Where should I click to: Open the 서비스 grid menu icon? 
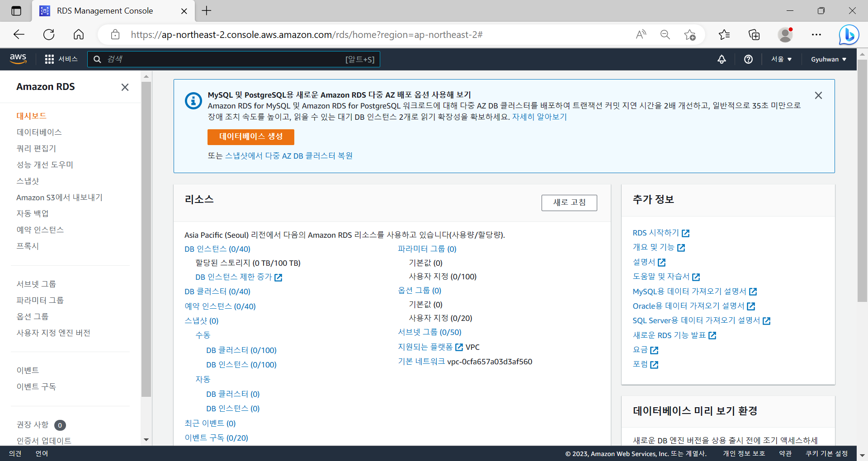click(x=49, y=59)
